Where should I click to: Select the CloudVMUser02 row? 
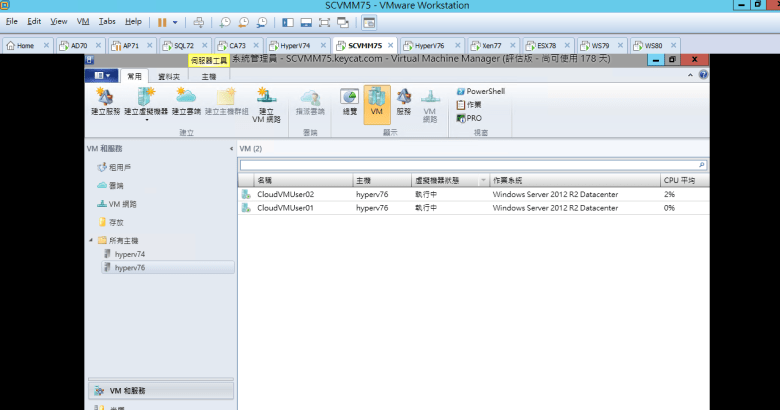285,194
